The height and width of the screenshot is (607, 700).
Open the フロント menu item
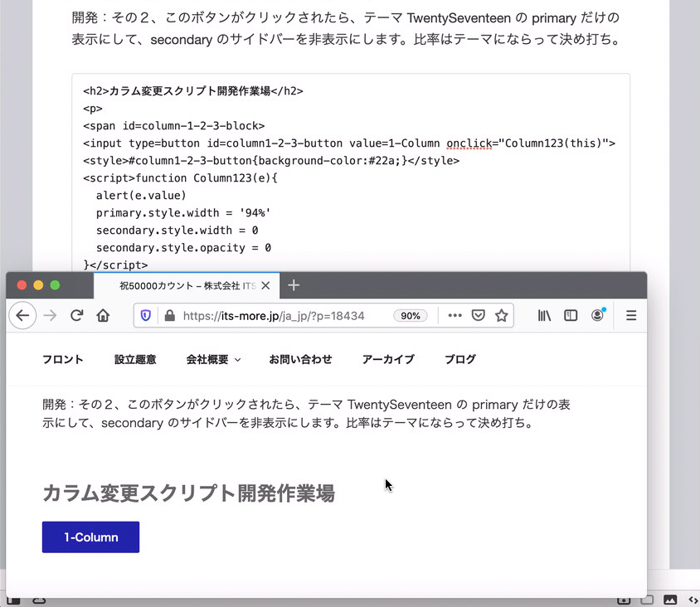pos(63,360)
